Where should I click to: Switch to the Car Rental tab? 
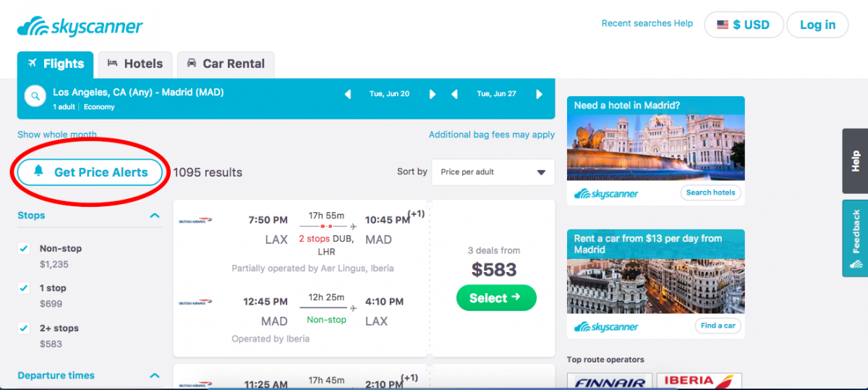pyautogui.click(x=226, y=64)
